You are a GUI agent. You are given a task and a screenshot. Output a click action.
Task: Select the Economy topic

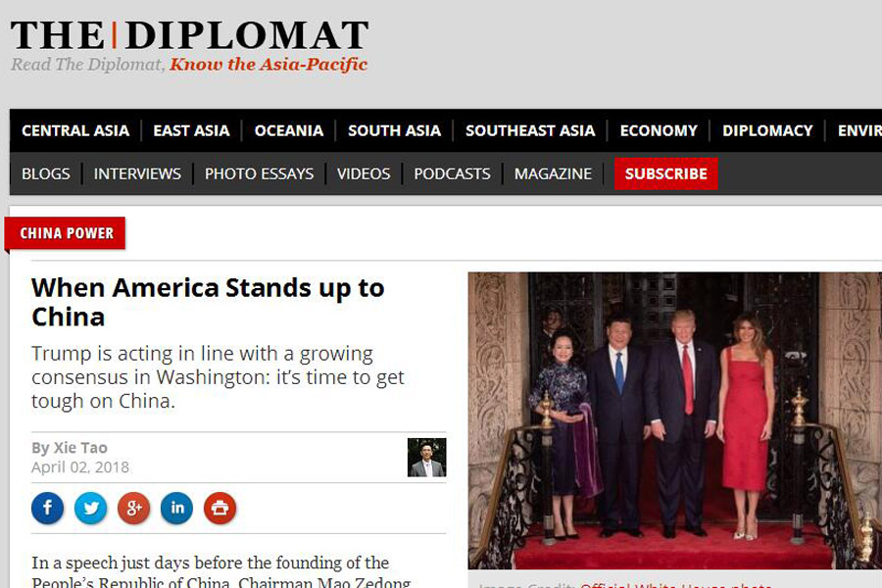(659, 130)
